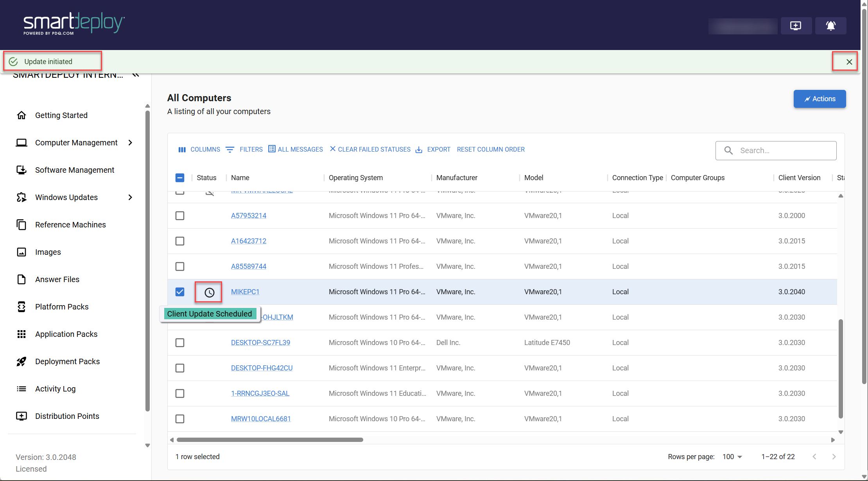Toggle the select-all header checkbox
This screenshot has width=868, height=481.
pyautogui.click(x=180, y=178)
